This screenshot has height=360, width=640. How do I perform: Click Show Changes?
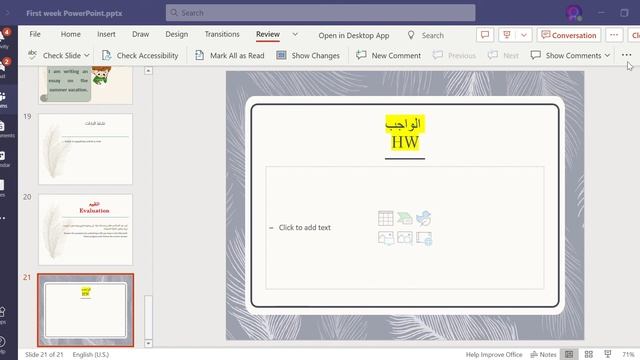[x=308, y=55]
